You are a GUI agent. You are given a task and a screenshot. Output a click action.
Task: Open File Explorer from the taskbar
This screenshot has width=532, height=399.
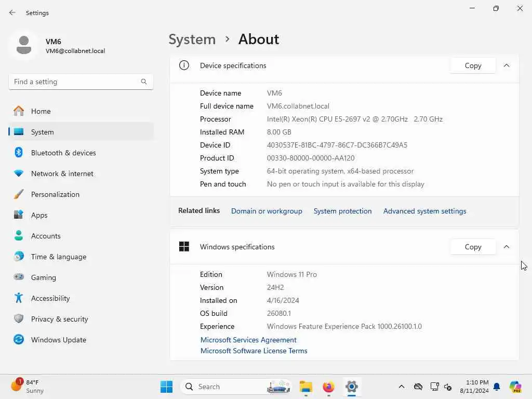coord(305,387)
